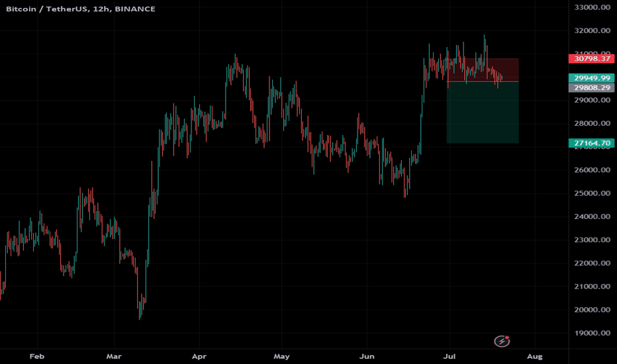Click the Mar label on the time axis
The width and height of the screenshot is (617, 364).
pyautogui.click(x=114, y=356)
